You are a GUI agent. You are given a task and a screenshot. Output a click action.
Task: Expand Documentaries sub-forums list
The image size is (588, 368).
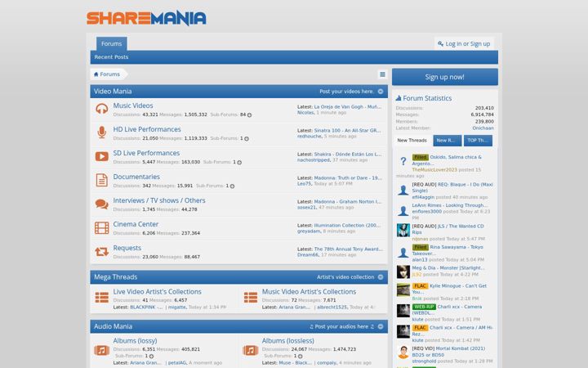[x=232, y=186]
